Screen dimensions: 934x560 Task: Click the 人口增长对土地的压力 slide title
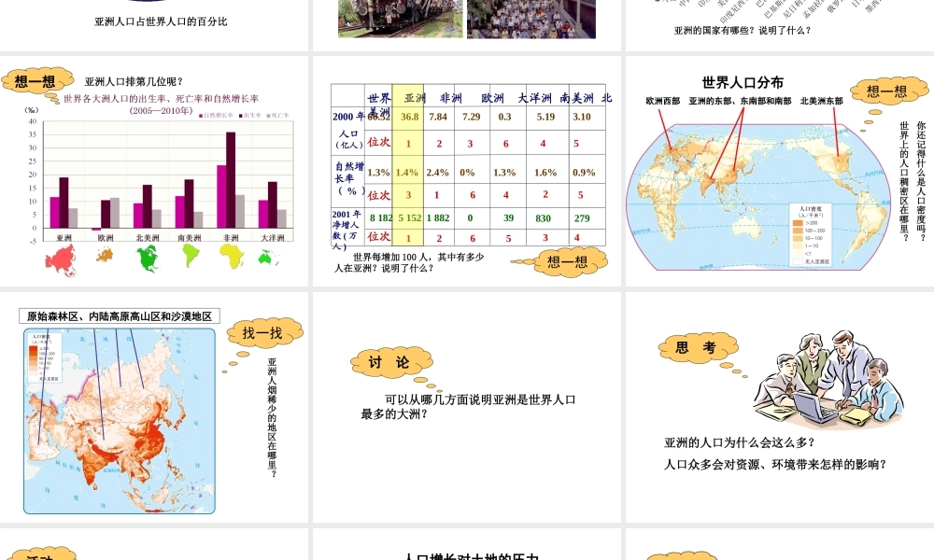point(471,556)
